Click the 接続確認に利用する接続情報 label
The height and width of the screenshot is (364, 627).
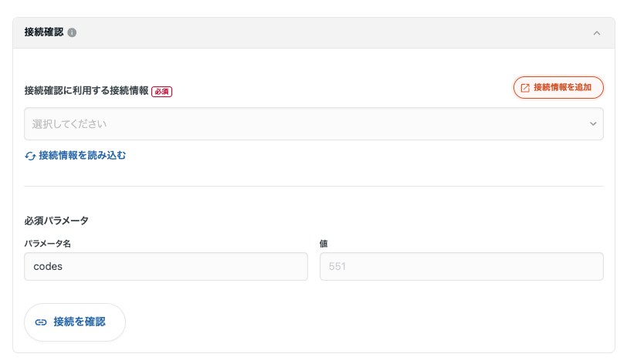(x=86, y=91)
